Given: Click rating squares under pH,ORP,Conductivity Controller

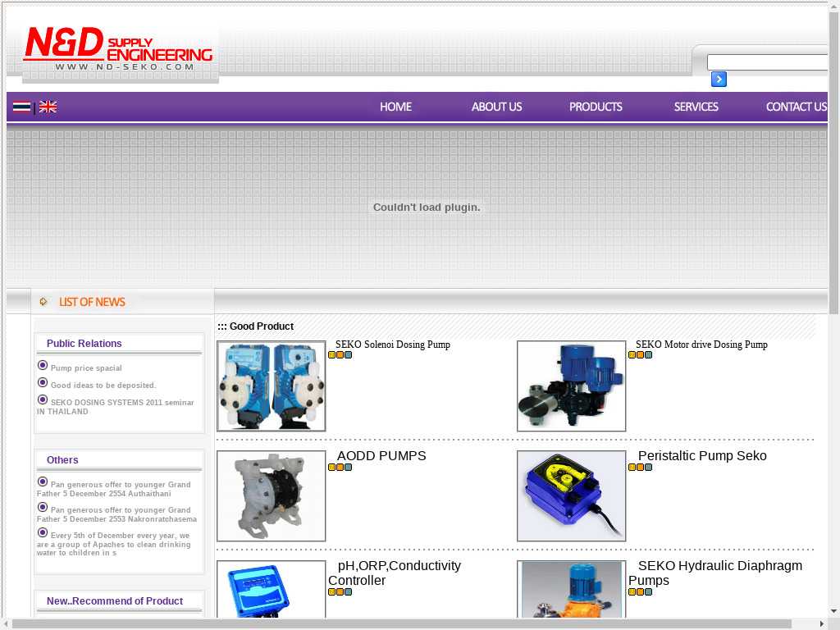Looking at the screenshot, I should [340, 592].
